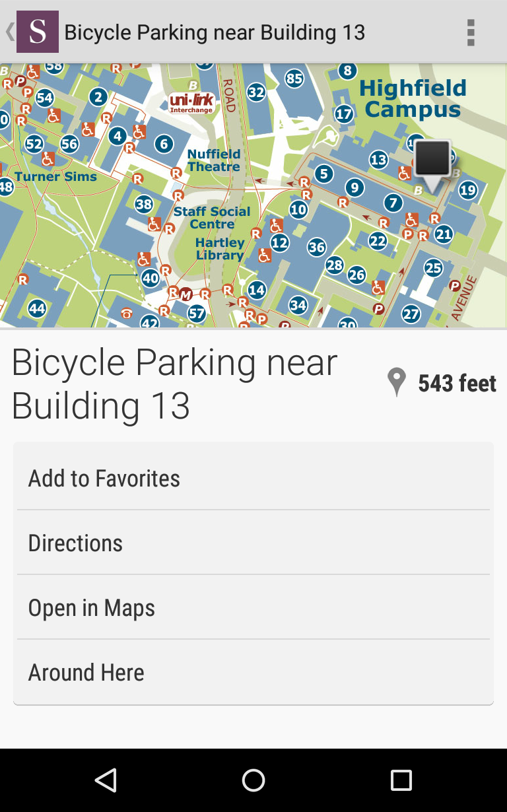Select Around Here option
Image resolution: width=507 pixels, height=812 pixels.
[253, 672]
